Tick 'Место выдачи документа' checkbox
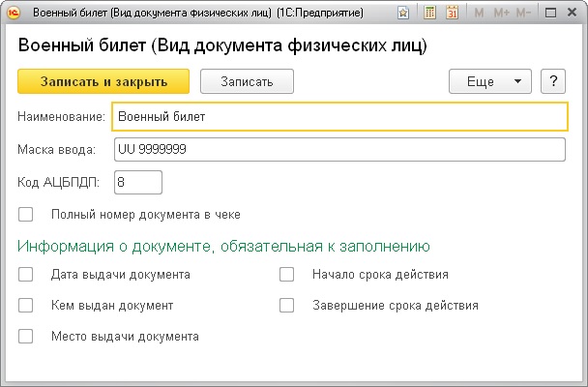This screenshot has height=387, width=588. (26, 336)
